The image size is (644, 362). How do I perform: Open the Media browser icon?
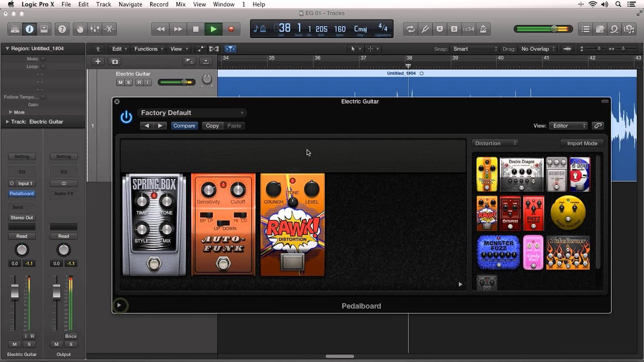(629, 29)
